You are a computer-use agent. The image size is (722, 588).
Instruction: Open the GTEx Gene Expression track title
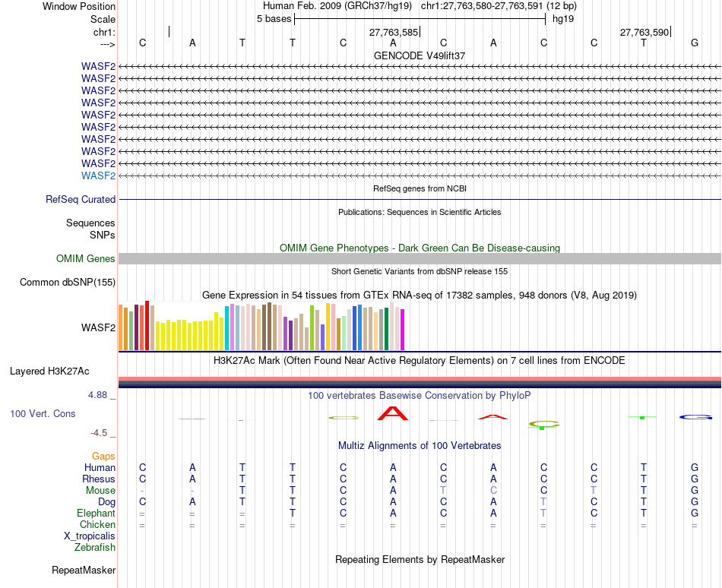tap(420, 296)
